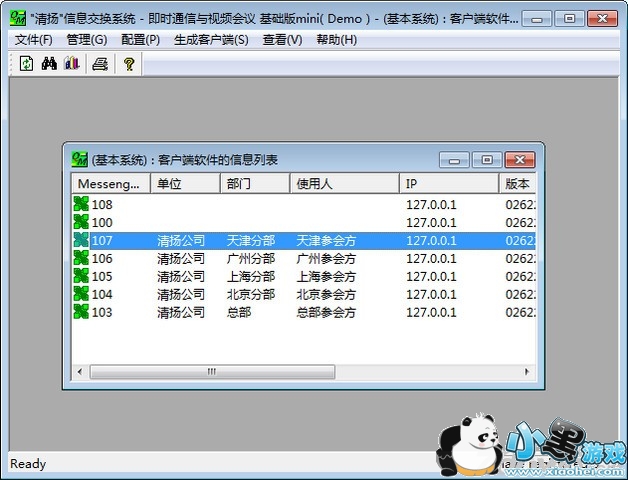Click 总部参会方 user cell

pyautogui.click(x=326, y=312)
